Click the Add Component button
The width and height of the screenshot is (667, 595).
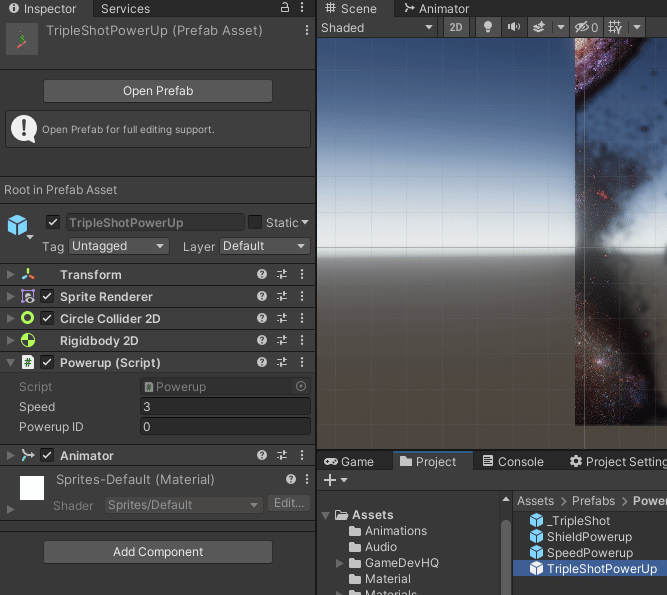[x=158, y=552]
